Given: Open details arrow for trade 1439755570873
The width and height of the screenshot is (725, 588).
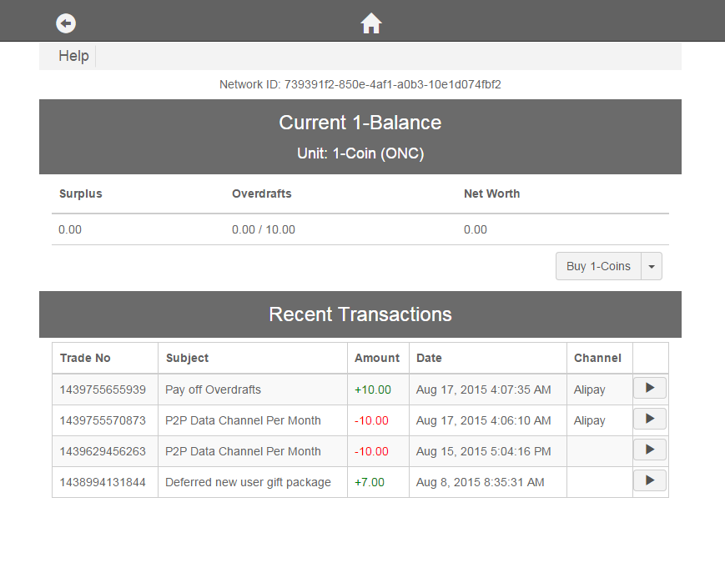Looking at the screenshot, I should 649,419.
